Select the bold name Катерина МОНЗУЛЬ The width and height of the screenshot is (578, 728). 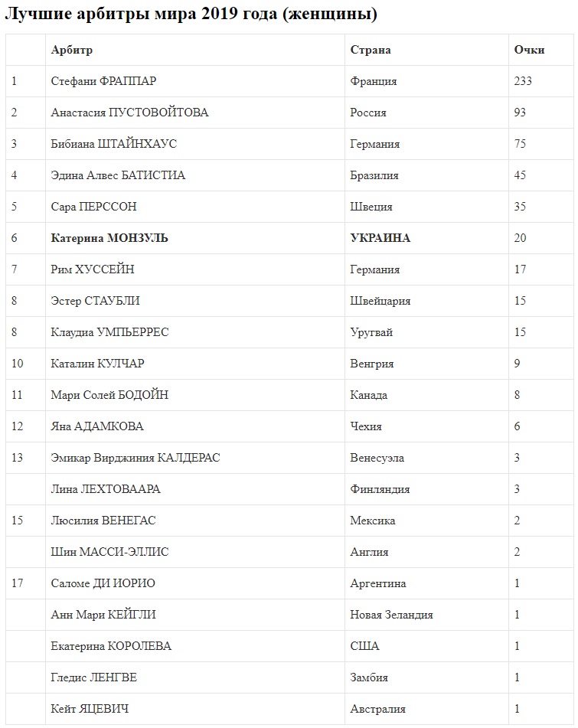click(x=109, y=238)
